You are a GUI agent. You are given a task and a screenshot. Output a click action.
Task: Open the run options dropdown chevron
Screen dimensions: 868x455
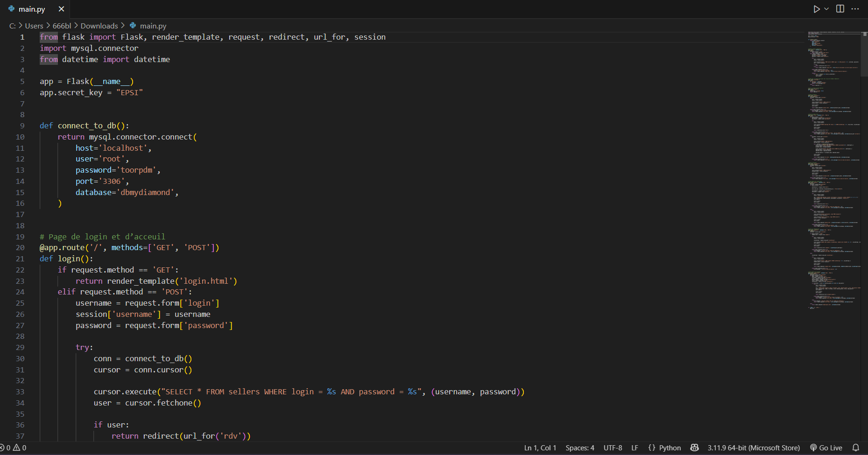point(826,9)
